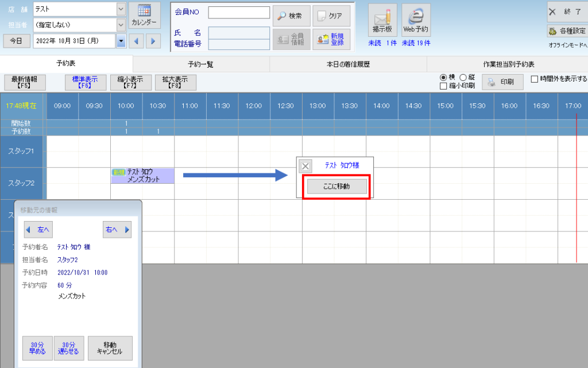Viewport: 588px width, 368px height.
Task: Click the 会員NO input field
Action: click(x=239, y=13)
